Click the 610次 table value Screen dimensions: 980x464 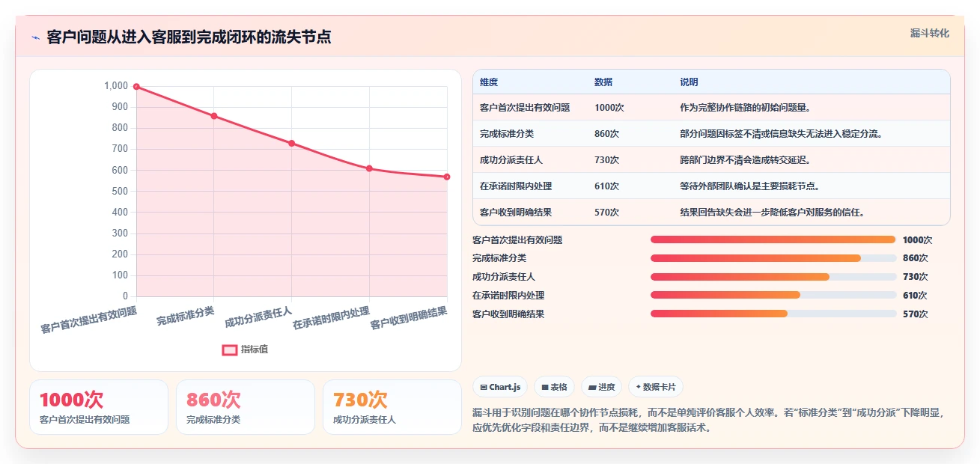click(607, 186)
